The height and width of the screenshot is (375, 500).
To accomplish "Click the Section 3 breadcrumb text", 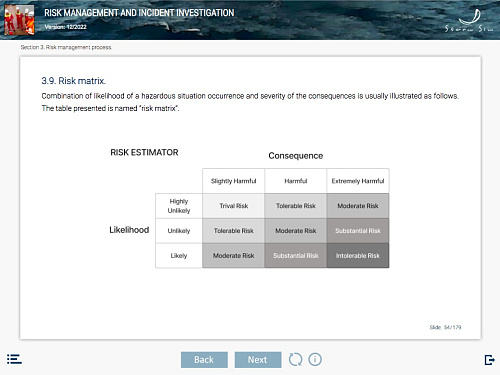I will (66, 47).
